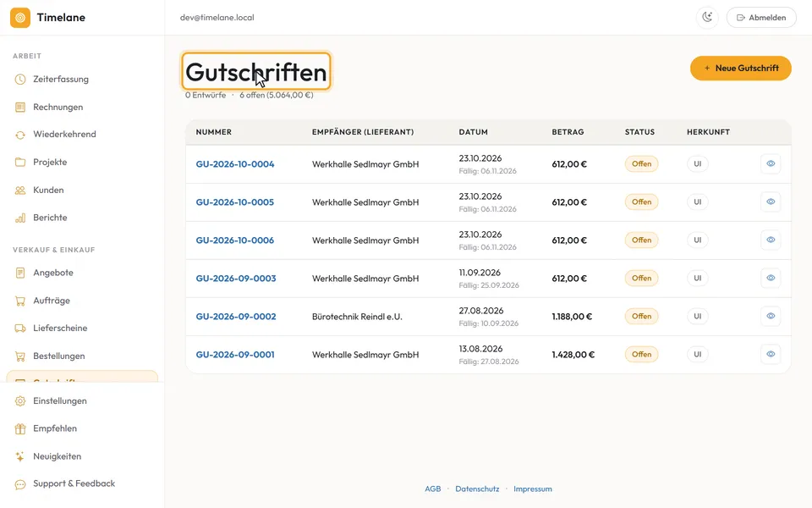Screen dimensions: 812x508
Task: Click the DATUM column header
Action: coord(474,132)
